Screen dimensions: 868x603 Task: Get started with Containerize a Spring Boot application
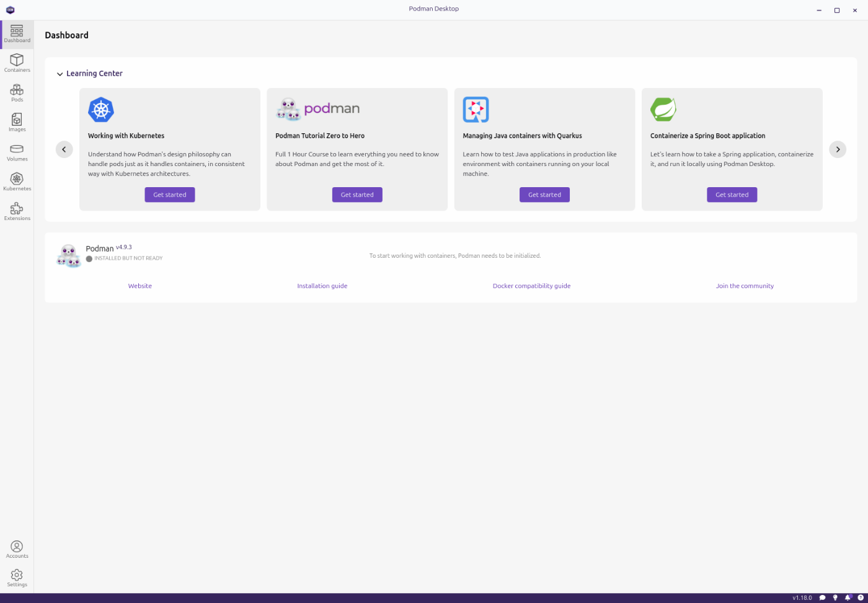732,195
